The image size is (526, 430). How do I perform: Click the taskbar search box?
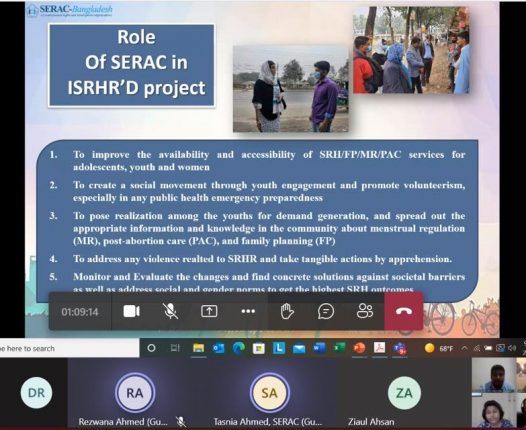click(x=69, y=348)
